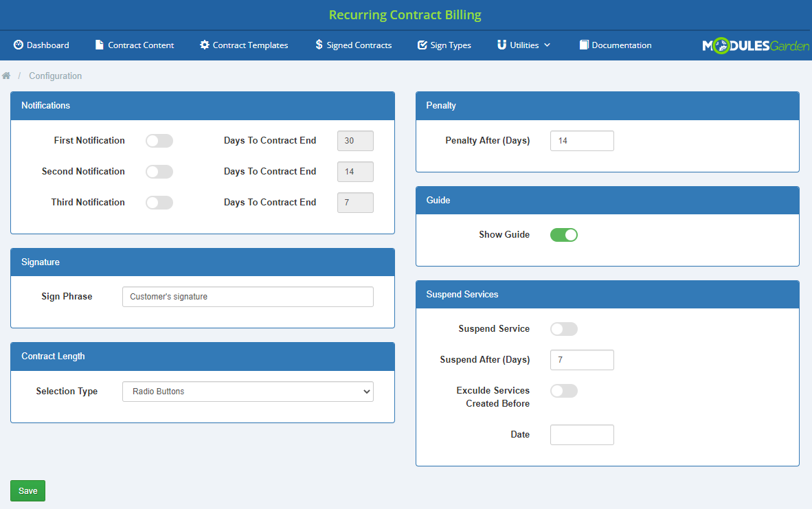Toggle Exclude Services Created Before switch

pyautogui.click(x=564, y=391)
